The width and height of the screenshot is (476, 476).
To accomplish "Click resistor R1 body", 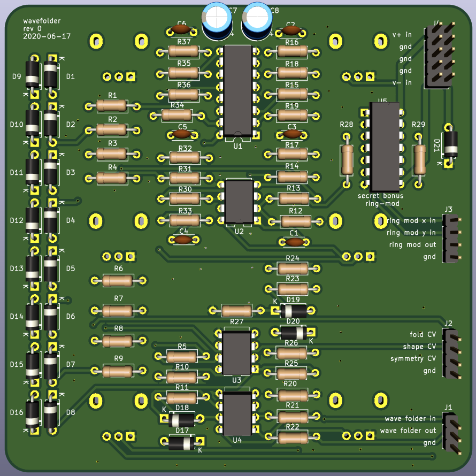I will (x=112, y=106).
